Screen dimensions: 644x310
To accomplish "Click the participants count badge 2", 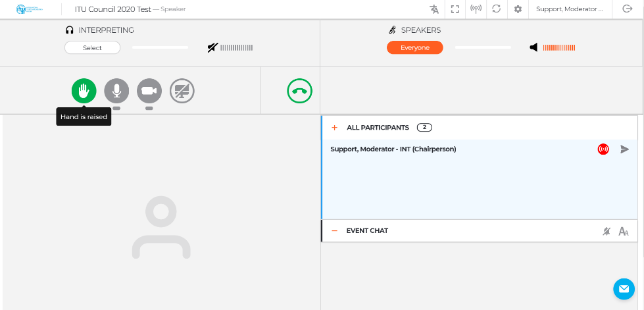I will [x=424, y=128].
